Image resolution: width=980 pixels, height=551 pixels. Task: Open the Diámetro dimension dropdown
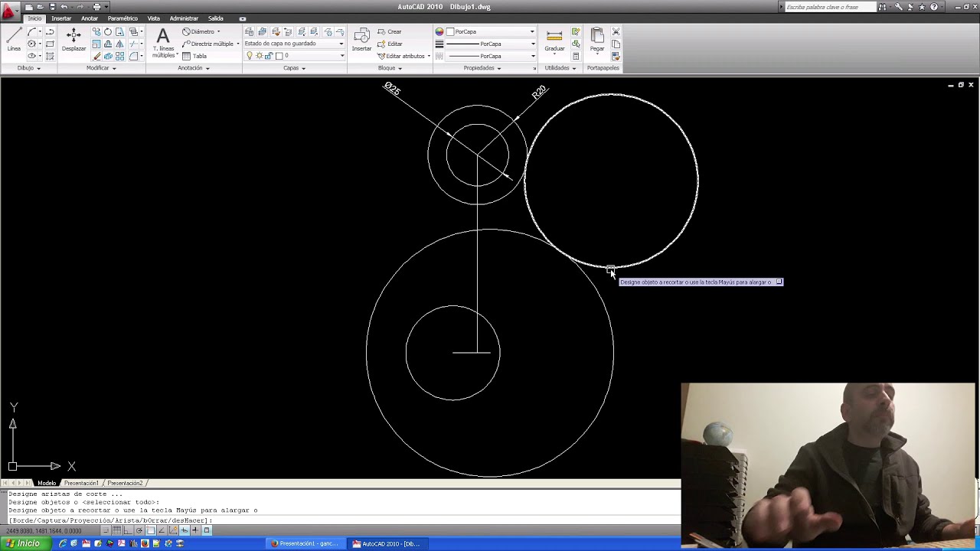[x=218, y=31]
